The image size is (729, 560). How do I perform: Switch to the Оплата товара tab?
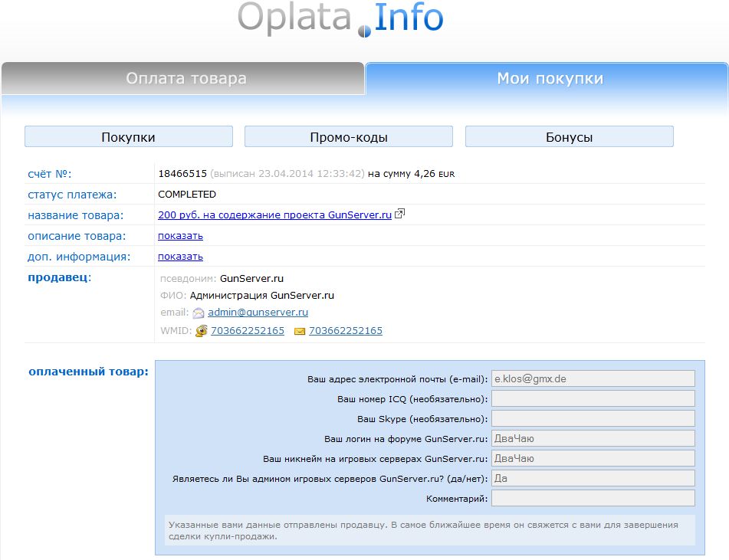point(186,79)
